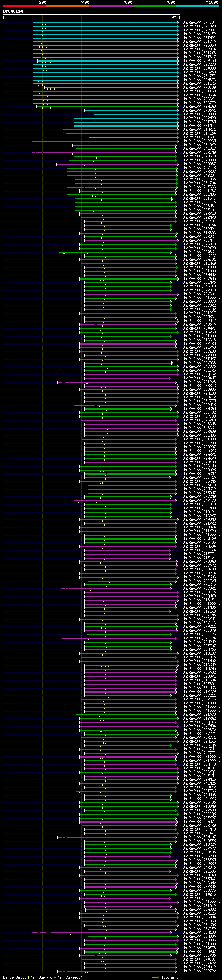
Task: Select label UniRef100_C1MKJ1
Action: coord(199,129)
